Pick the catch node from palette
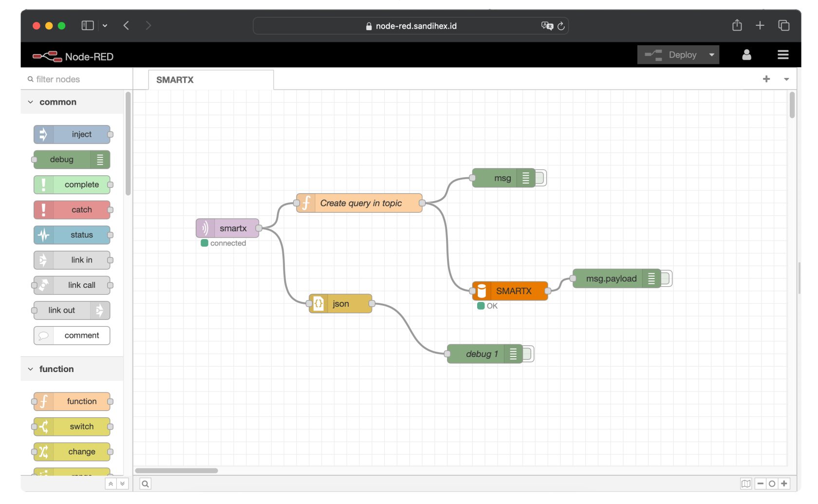The image size is (818, 504). (72, 210)
